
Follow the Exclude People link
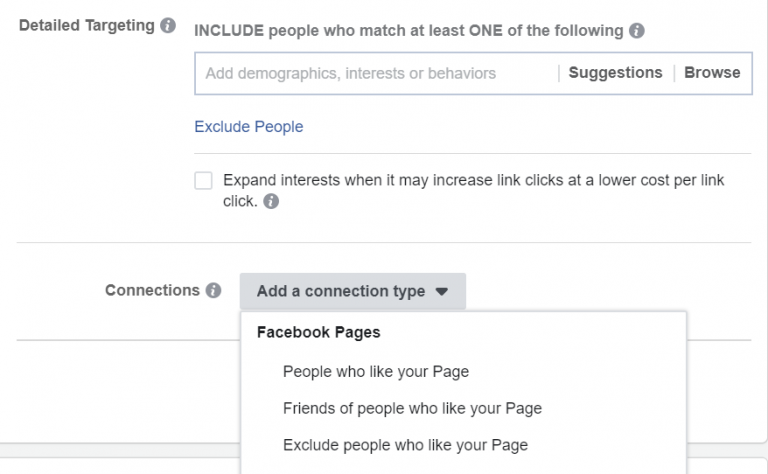pyautogui.click(x=248, y=127)
